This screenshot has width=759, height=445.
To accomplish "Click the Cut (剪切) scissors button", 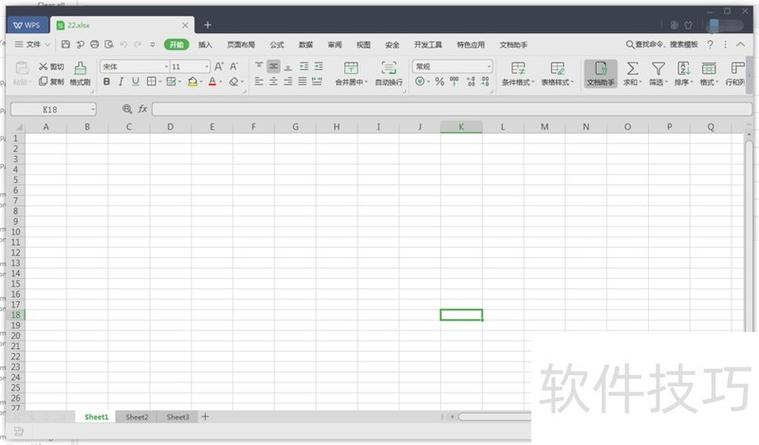I will pyautogui.click(x=51, y=66).
